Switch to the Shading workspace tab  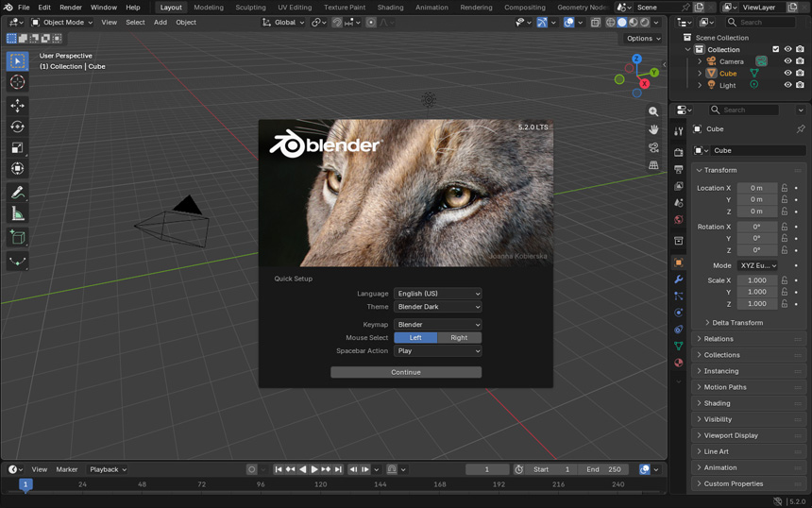(391, 8)
